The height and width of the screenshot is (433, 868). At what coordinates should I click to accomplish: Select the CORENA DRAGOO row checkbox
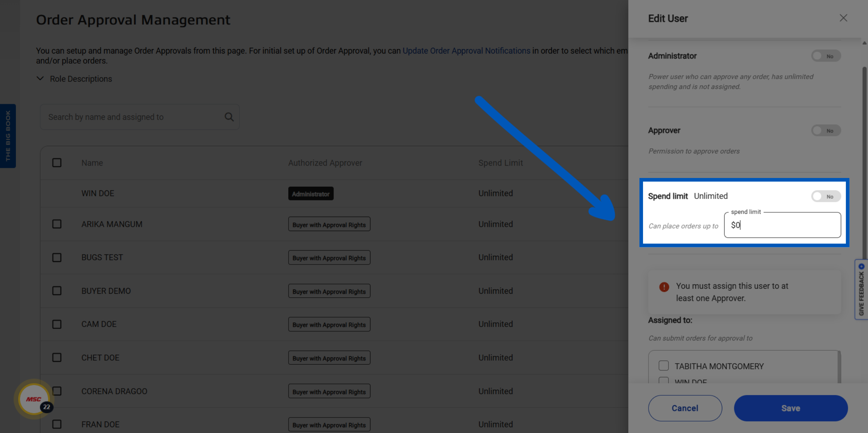coord(57,391)
